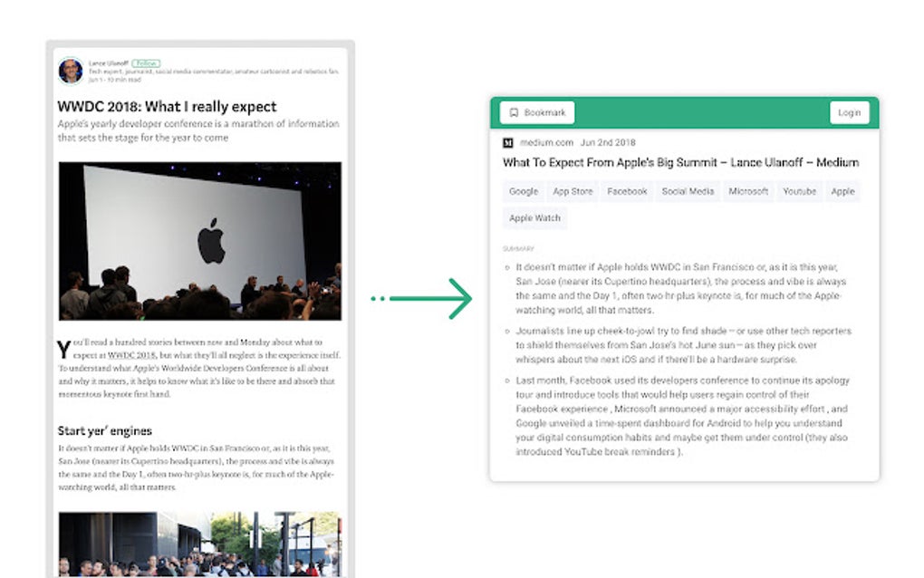Viewport: 924px width, 578px height.
Task: Click the bullet marker beside the Journalists summary point
Action: 508,332
